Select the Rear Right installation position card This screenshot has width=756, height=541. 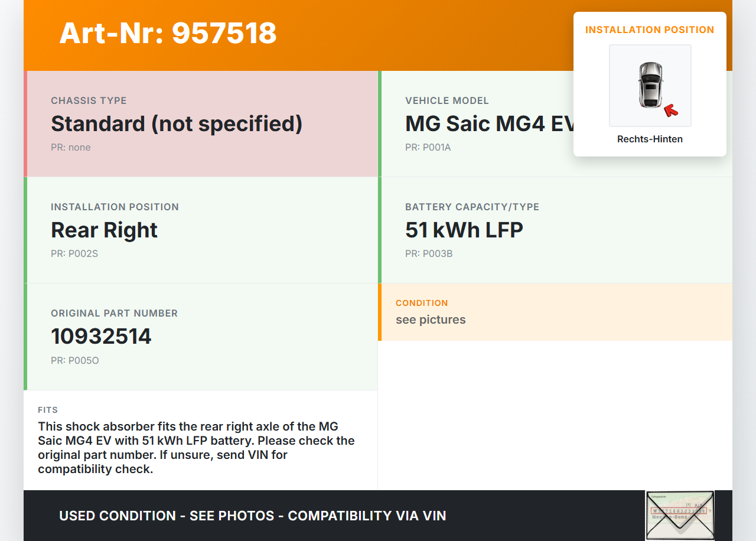click(202, 230)
